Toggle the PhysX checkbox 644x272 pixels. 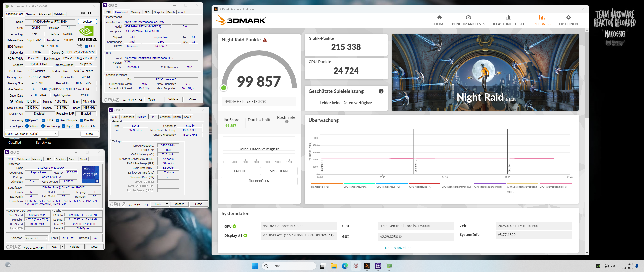click(64, 126)
